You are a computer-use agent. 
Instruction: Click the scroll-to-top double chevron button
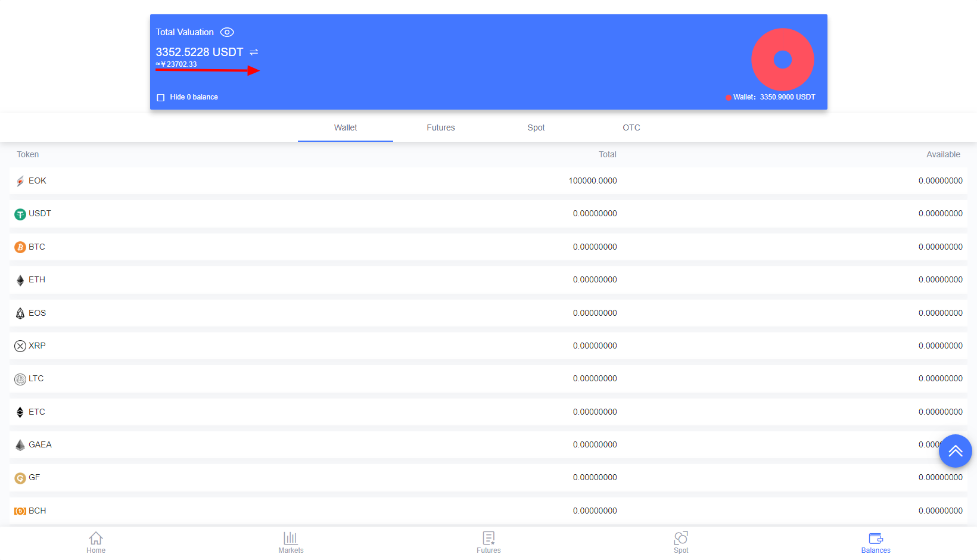[956, 451]
